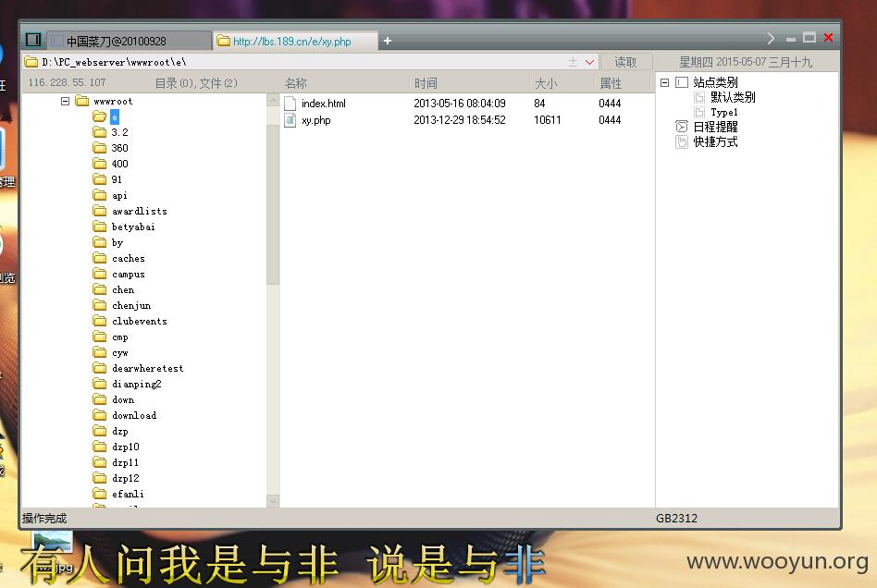The height and width of the screenshot is (588, 877).
Task: Click the api folder icon
Action: tap(100, 195)
